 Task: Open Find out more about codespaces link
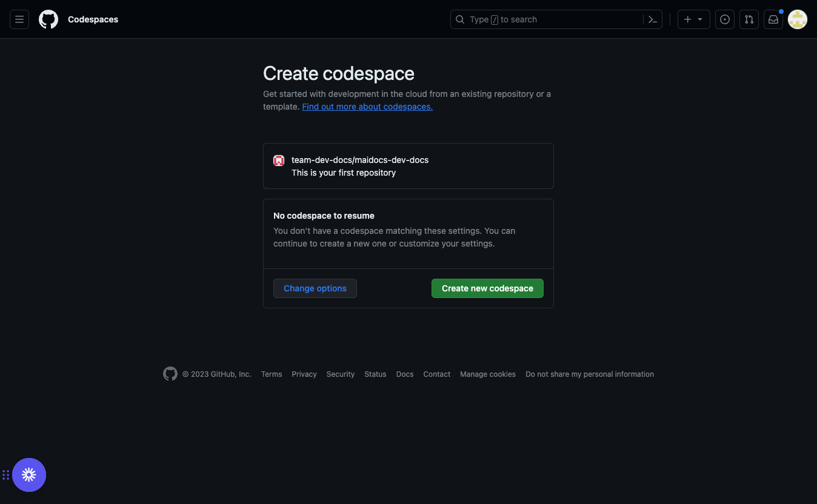[367, 107]
